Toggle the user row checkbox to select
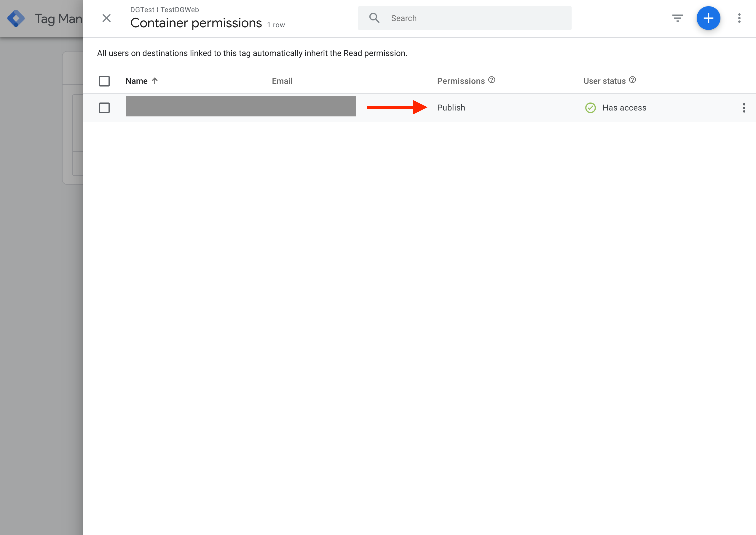756x535 pixels. click(x=104, y=107)
